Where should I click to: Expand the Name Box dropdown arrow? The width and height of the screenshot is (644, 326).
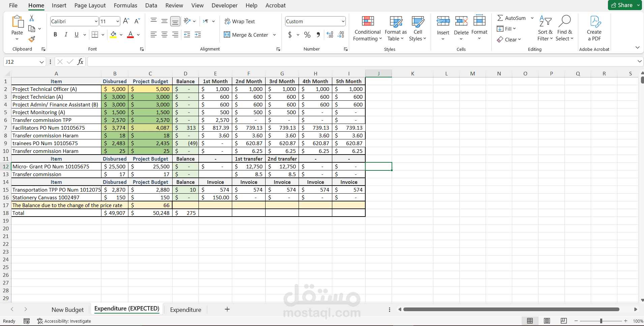41,62
